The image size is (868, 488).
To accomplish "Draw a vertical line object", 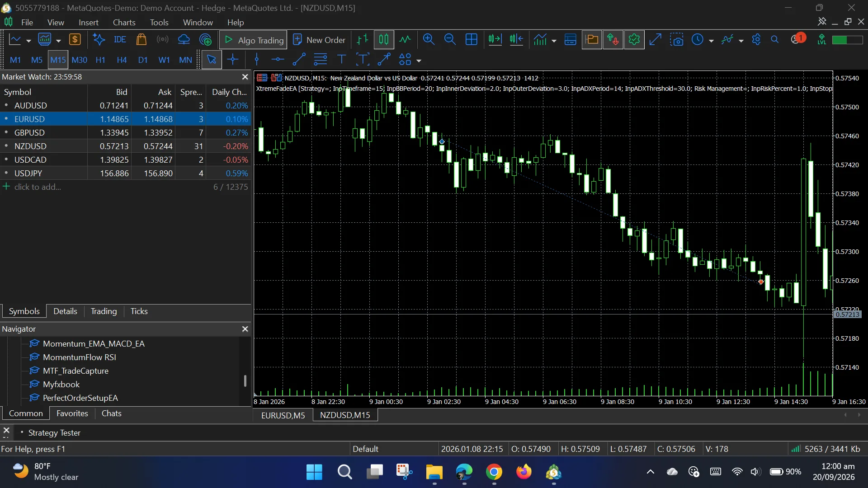I will pyautogui.click(x=257, y=60).
